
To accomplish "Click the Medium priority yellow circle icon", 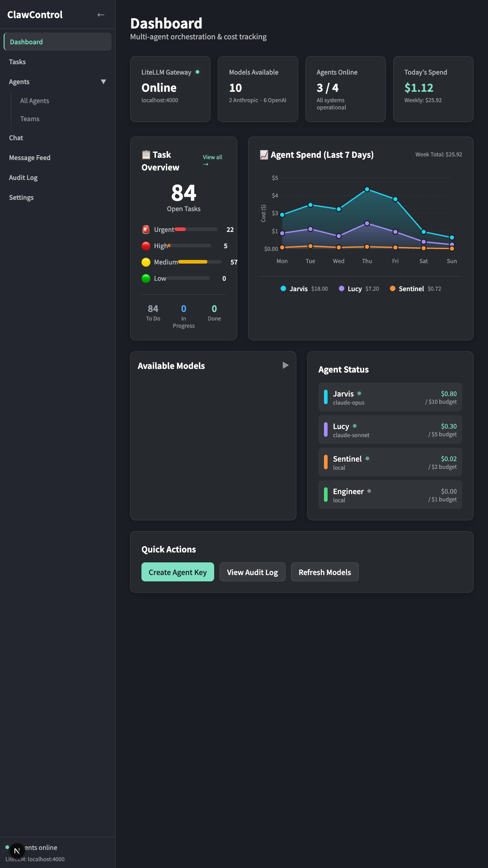I will [x=146, y=262].
